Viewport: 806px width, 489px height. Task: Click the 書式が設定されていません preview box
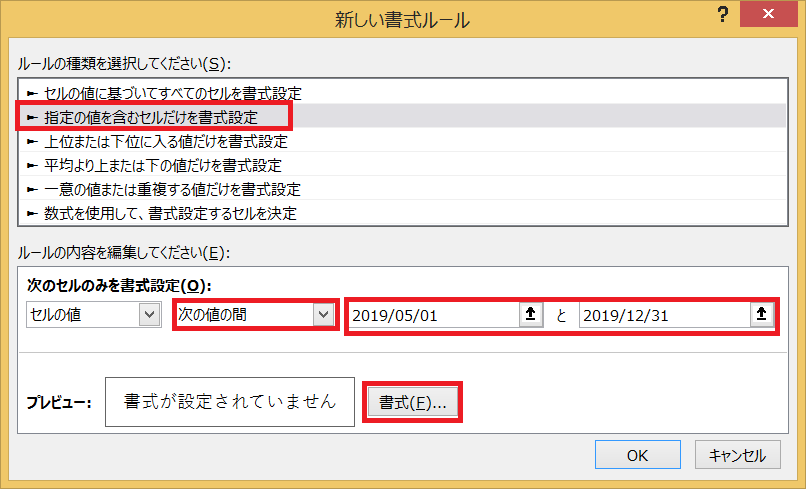[x=230, y=402]
